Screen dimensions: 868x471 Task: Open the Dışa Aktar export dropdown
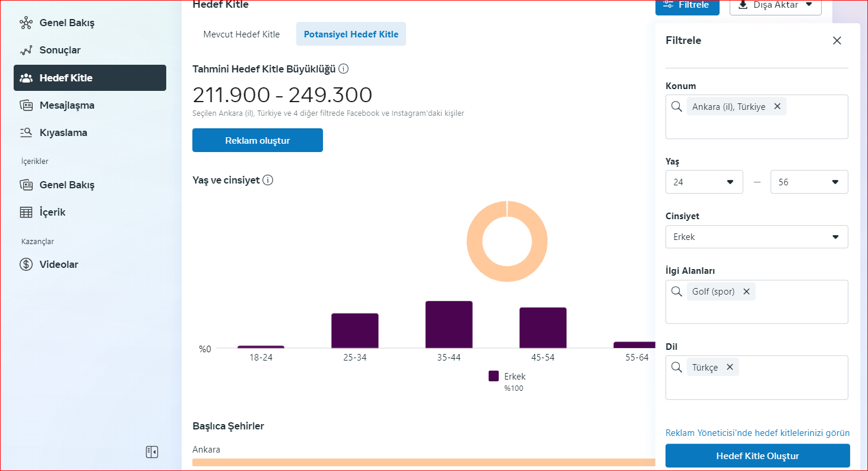[x=775, y=5]
